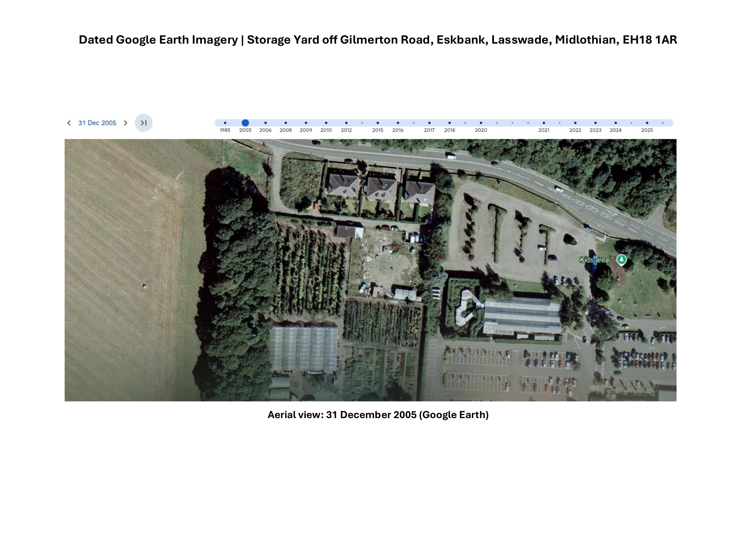Select the 2016 timeline marker

coord(398,123)
